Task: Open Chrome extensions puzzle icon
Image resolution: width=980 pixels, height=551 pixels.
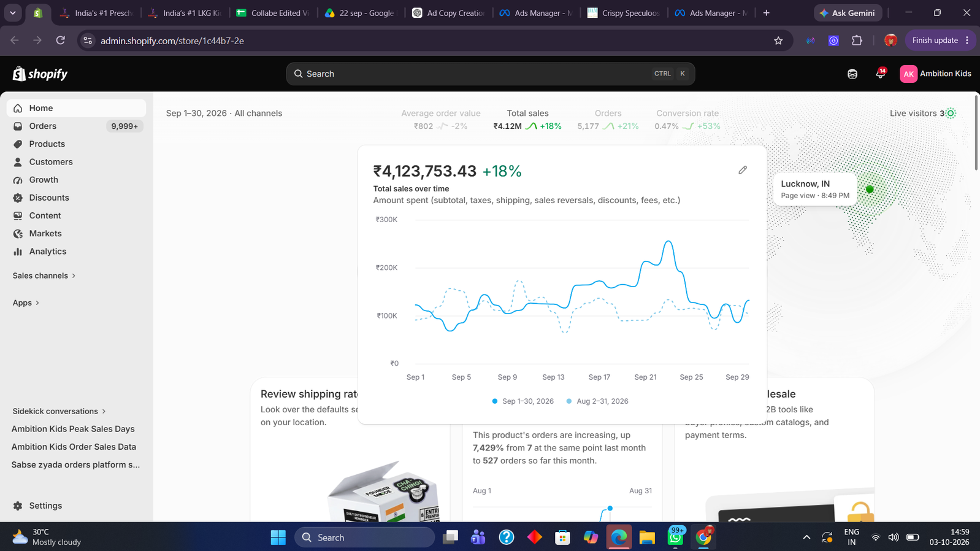Action: click(x=857, y=40)
